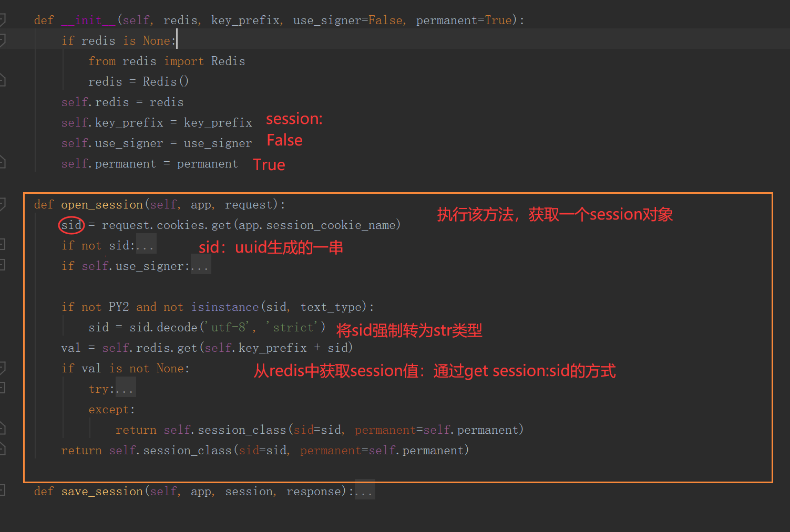Click 'self.redis.get' call on val line

click(150, 348)
